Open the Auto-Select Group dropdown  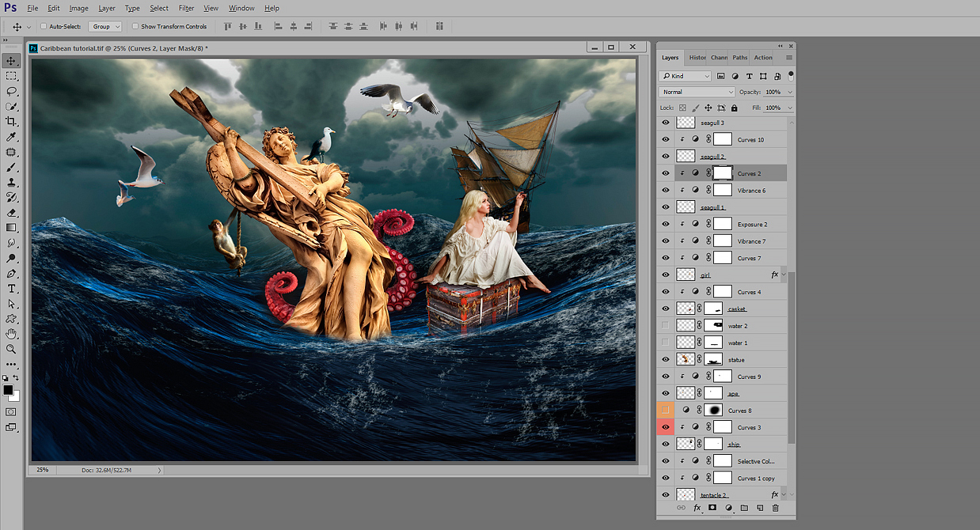click(x=104, y=26)
